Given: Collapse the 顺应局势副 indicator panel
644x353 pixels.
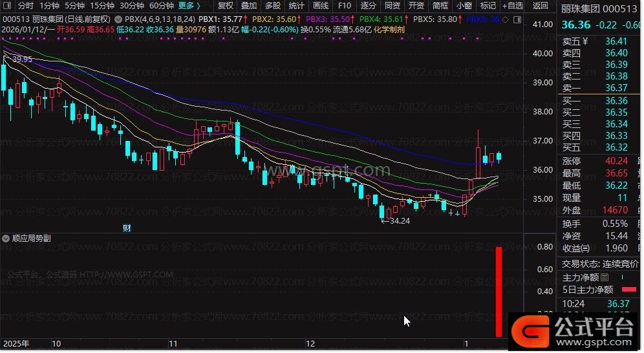Looking at the screenshot, I should tap(6, 238).
